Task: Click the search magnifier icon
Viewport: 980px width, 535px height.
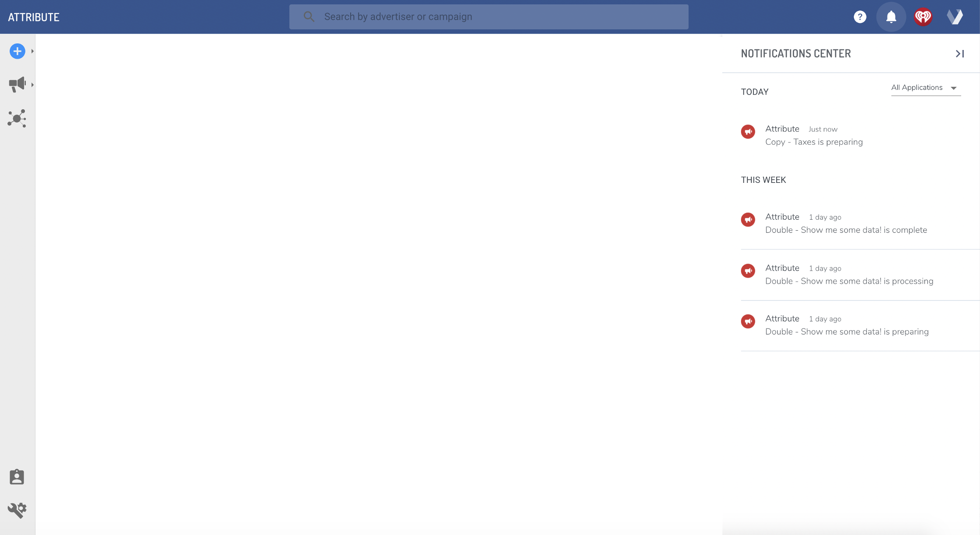Action: pyautogui.click(x=309, y=17)
